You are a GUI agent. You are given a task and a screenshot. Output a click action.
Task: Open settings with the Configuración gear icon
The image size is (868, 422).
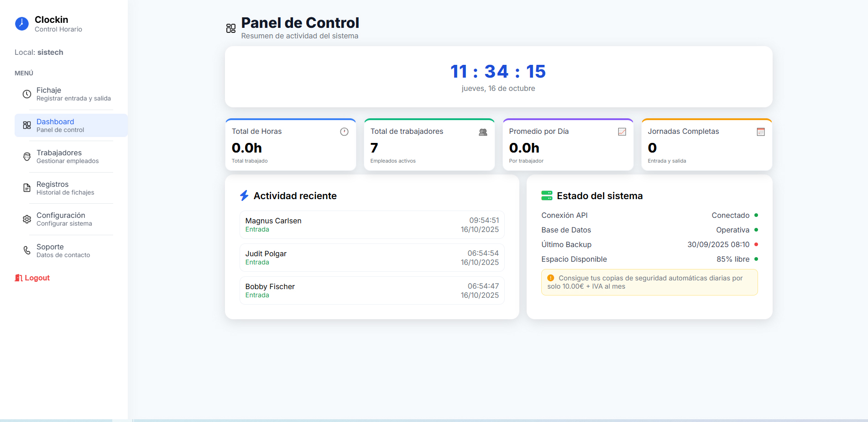(26, 219)
